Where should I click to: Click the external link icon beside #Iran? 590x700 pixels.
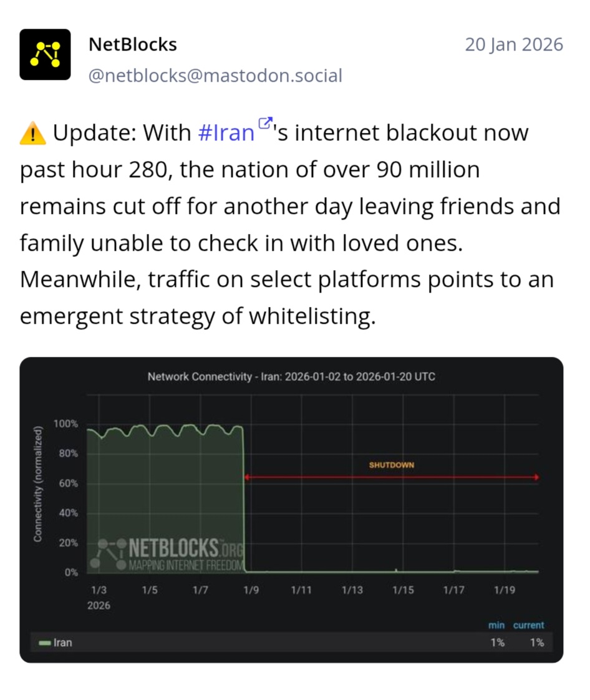(265, 123)
